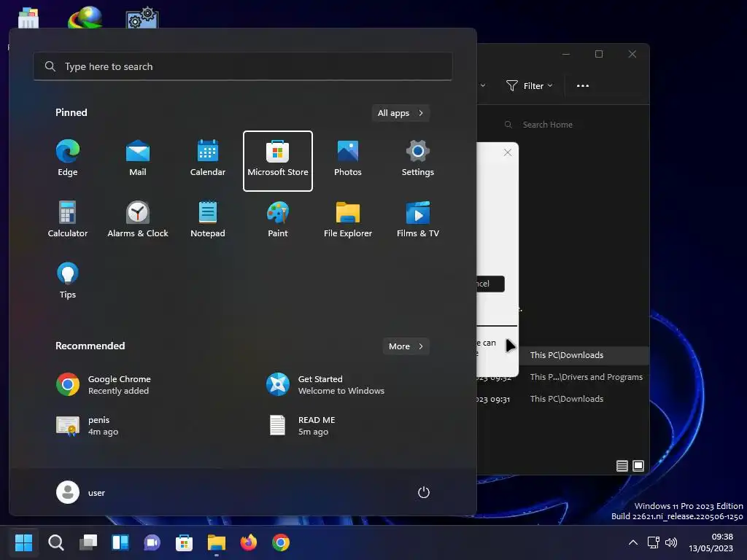Image resolution: width=747 pixels, height=560 pixels.
Task: Click Cancel button in dialog
Action: point(490,284)
